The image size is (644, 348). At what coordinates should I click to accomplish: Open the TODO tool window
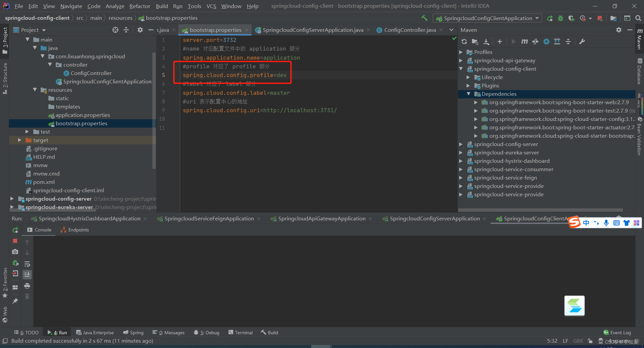click(x=26, y=333)
